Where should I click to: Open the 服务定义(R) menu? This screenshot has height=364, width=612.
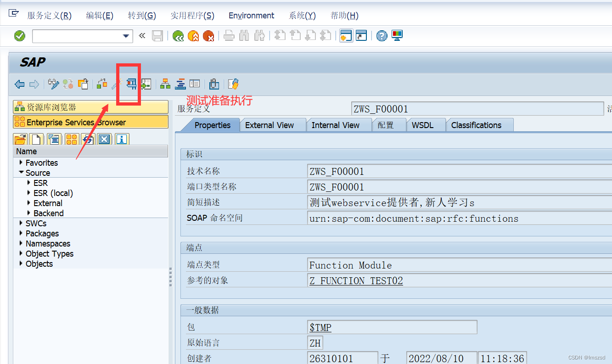50,16
